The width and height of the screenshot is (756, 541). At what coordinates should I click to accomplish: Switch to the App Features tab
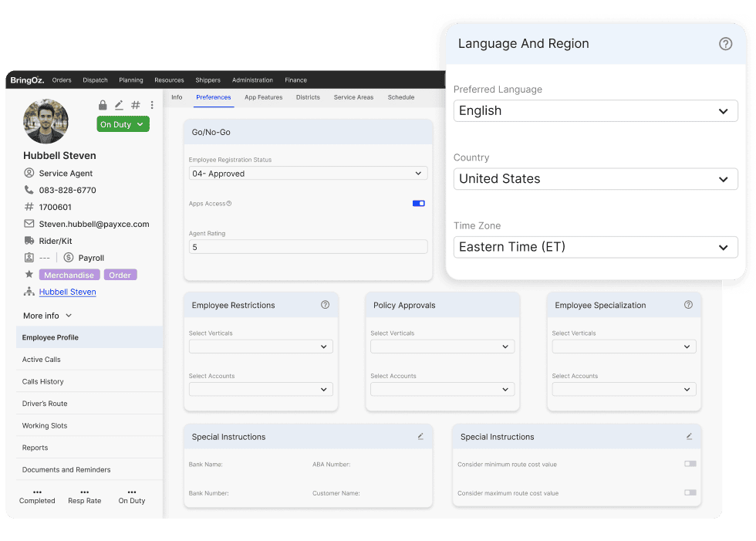pyautogui.click(x=263, y=97)
